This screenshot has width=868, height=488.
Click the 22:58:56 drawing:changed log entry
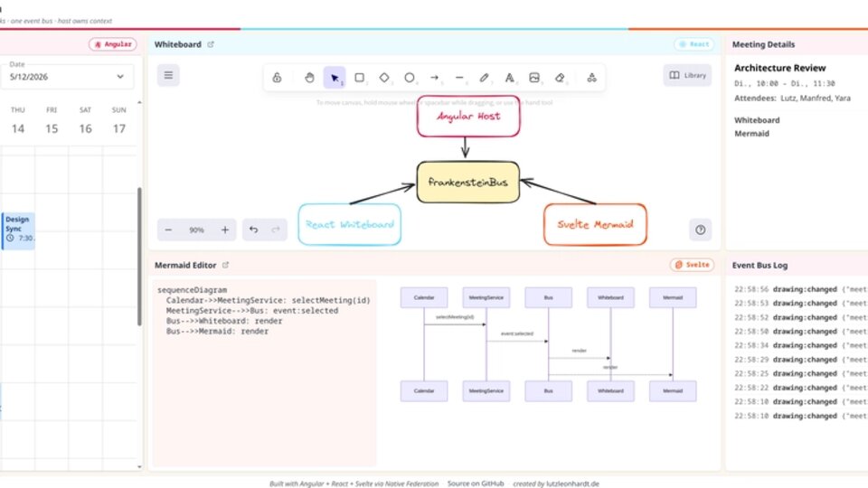point(800,289)
